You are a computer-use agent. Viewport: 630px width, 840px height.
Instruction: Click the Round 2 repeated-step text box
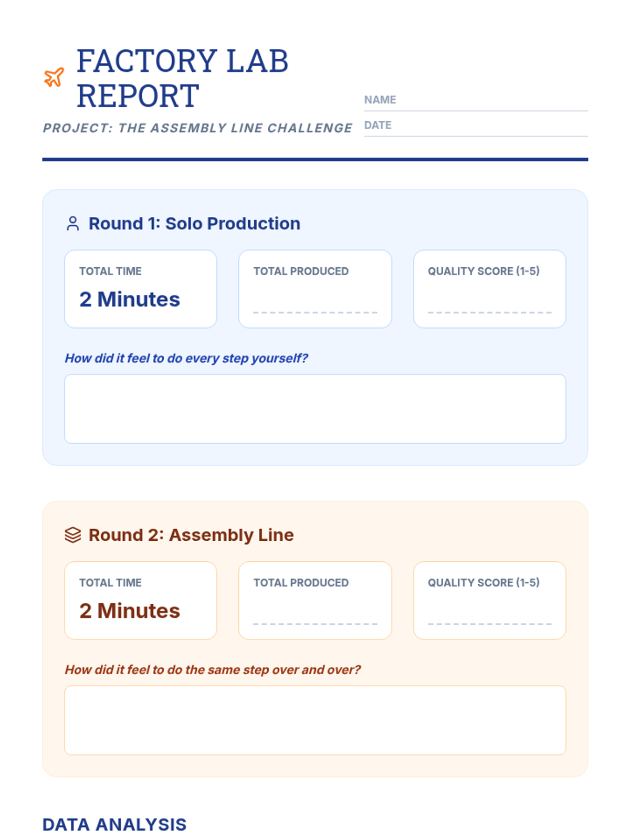pyautogui.click(x=315, y=720)
